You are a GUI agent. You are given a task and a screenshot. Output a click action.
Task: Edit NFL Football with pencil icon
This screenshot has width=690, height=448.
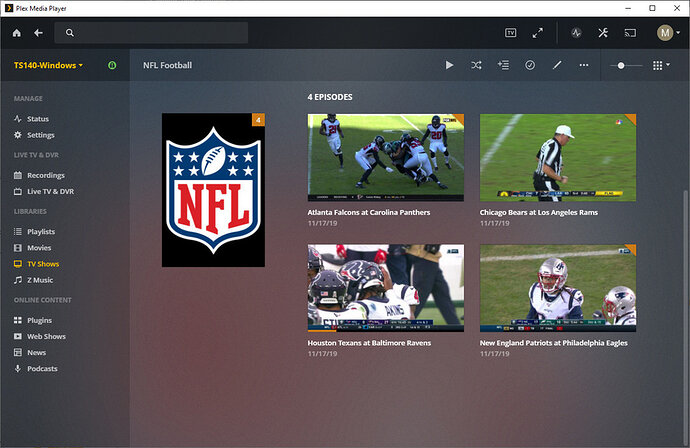[x=557, y=65]
